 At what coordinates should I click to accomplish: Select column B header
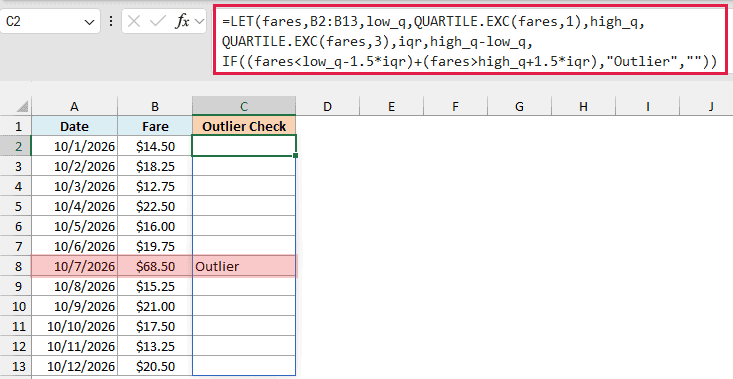(x=155, y=107)
